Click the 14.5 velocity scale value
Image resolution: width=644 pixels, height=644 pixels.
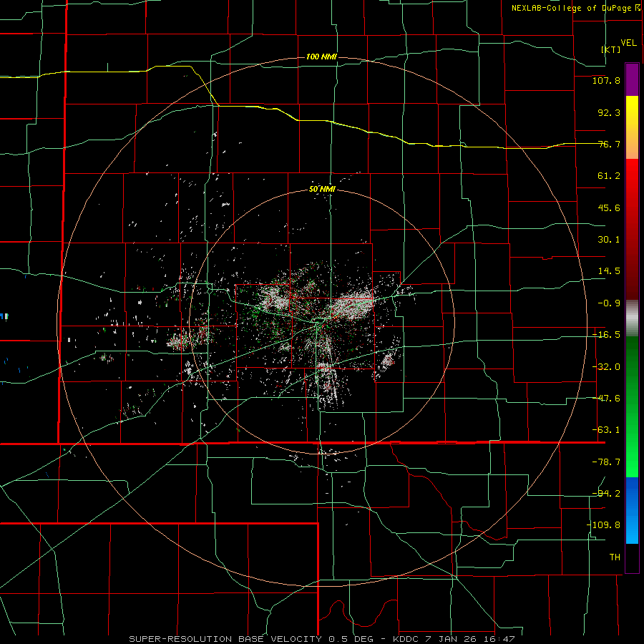pos(609,271)
